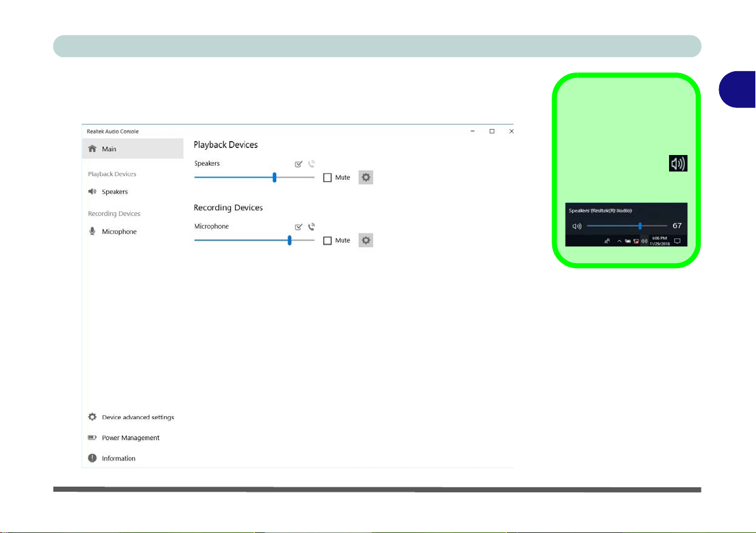
Task: Click the taskbar clock and date
Action: pyautogui.click(x=660, y=241)
